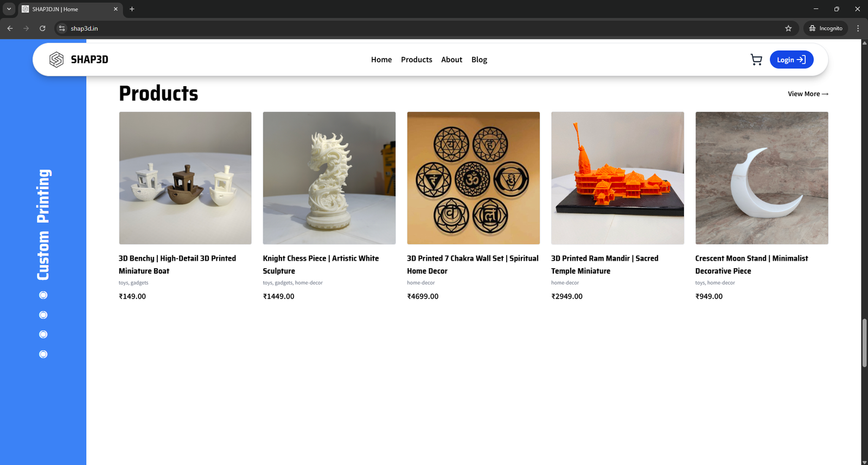Click the page vertical scrollbar thumb

click(864, 344)
